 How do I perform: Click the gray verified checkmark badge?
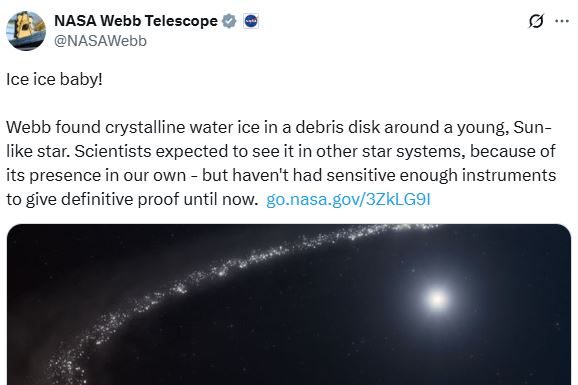point(229,21)
